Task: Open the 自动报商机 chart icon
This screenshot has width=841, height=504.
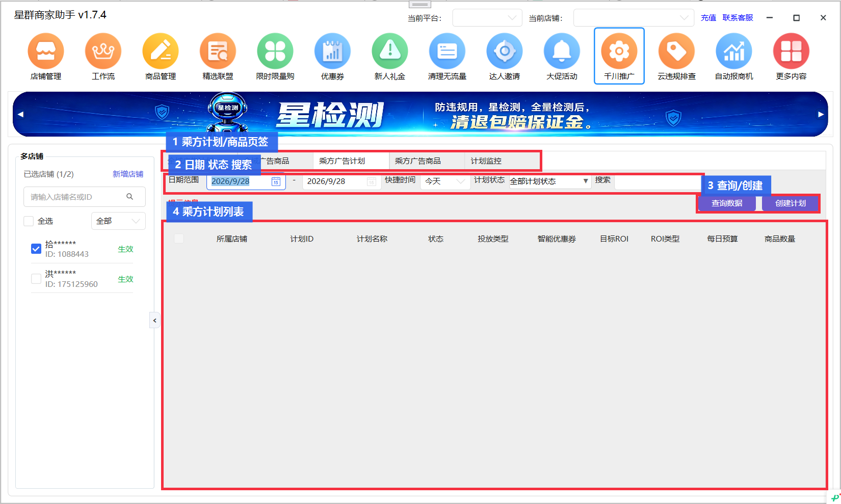Action: point(734,51)
